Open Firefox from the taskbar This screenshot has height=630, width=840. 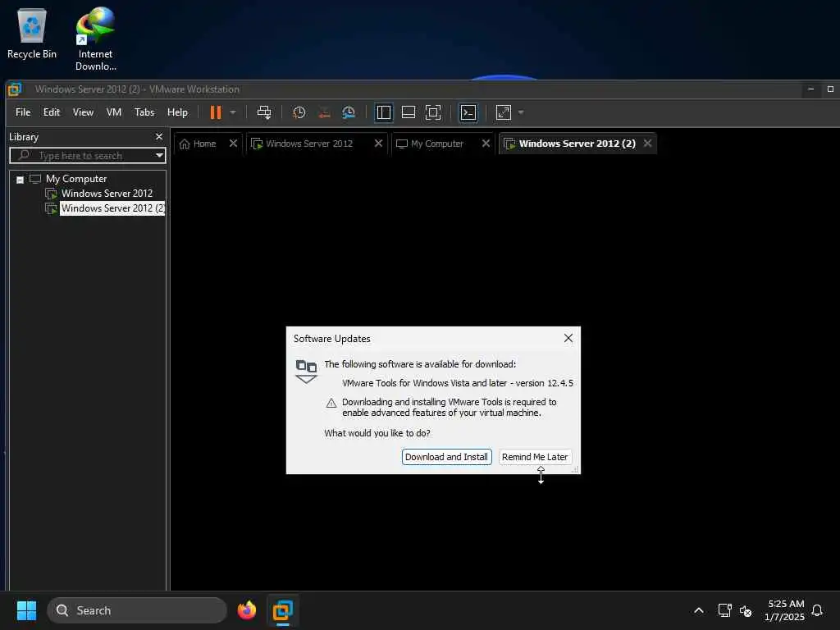coord(247,610)
